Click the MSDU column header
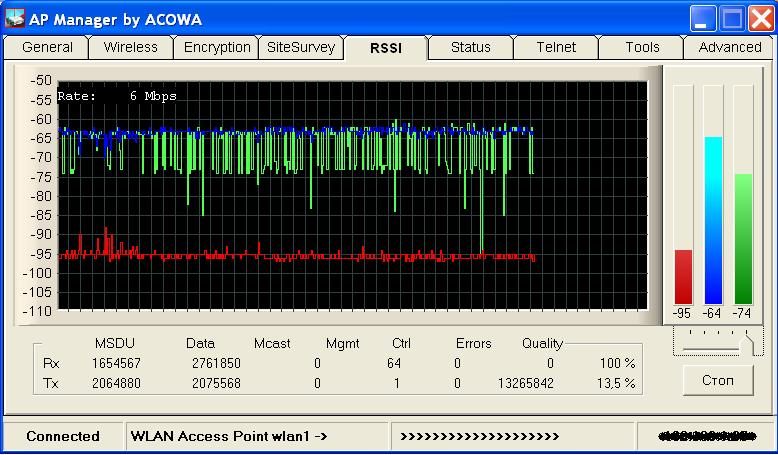 [x=115, y=343]
